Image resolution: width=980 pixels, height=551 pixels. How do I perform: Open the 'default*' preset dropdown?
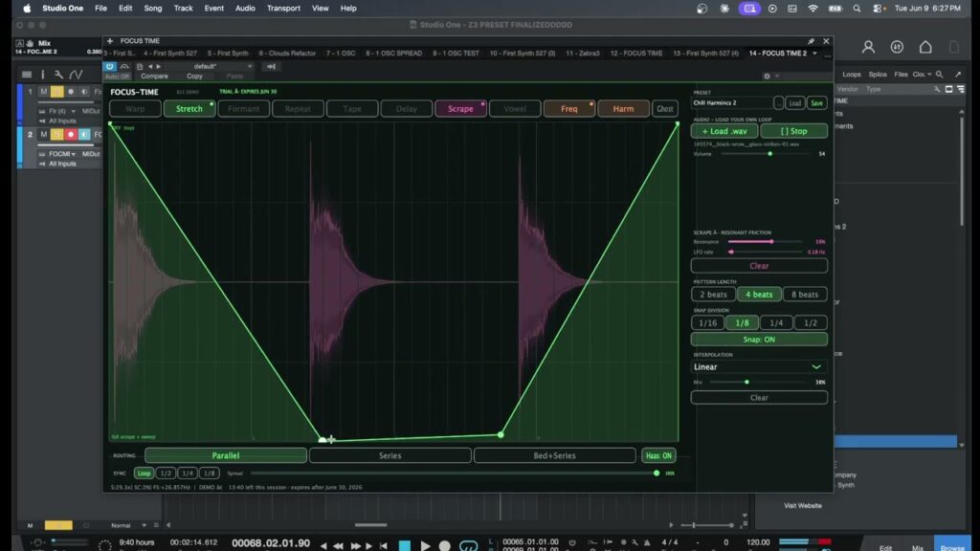point(210,66)
